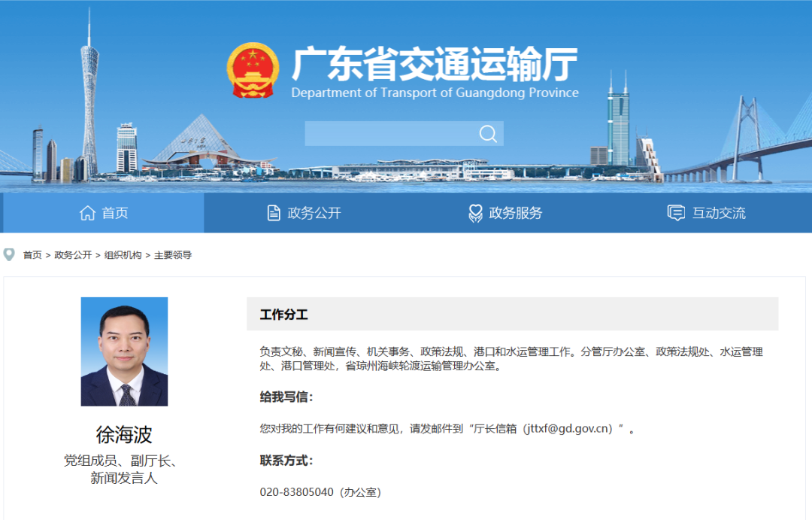Click the national emblem logo
Image resolution: width=812 pixels, height=520 pixels.
coord(253,71)
